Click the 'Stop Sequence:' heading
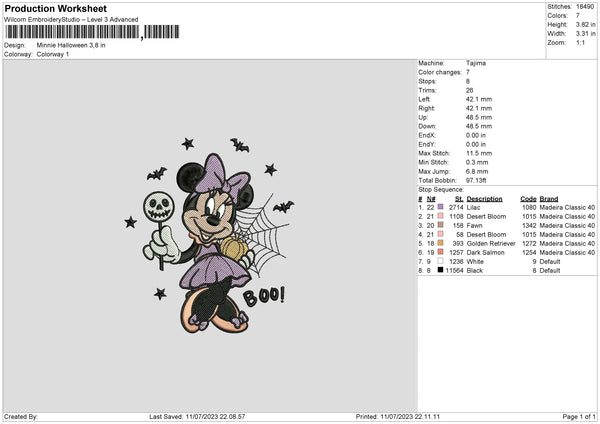Screen dimensions: 600x424 point(441,190)
